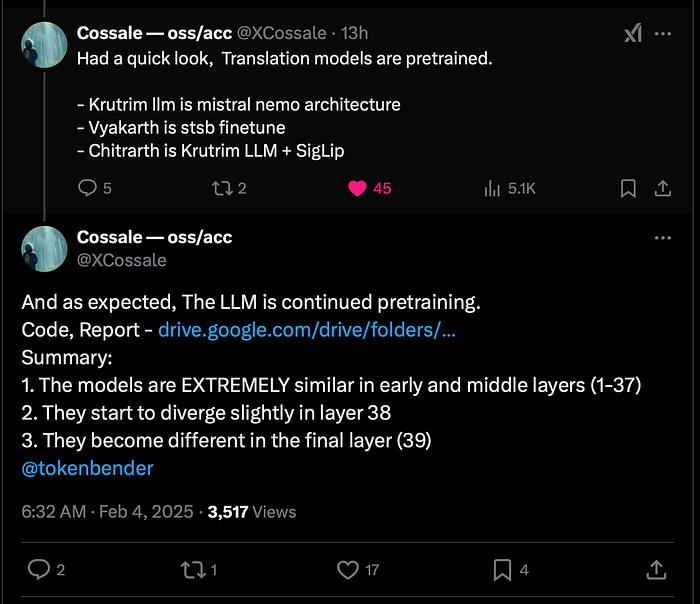700x604 pixels.
Task: View analytics showing 5.1K views
Action: click(x=509, y=188)
